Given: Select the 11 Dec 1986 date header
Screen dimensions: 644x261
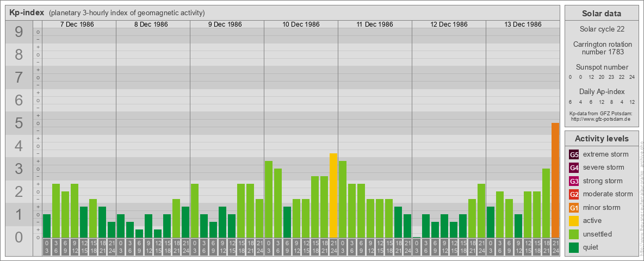Looking at the screenshot, I should 375,24.
